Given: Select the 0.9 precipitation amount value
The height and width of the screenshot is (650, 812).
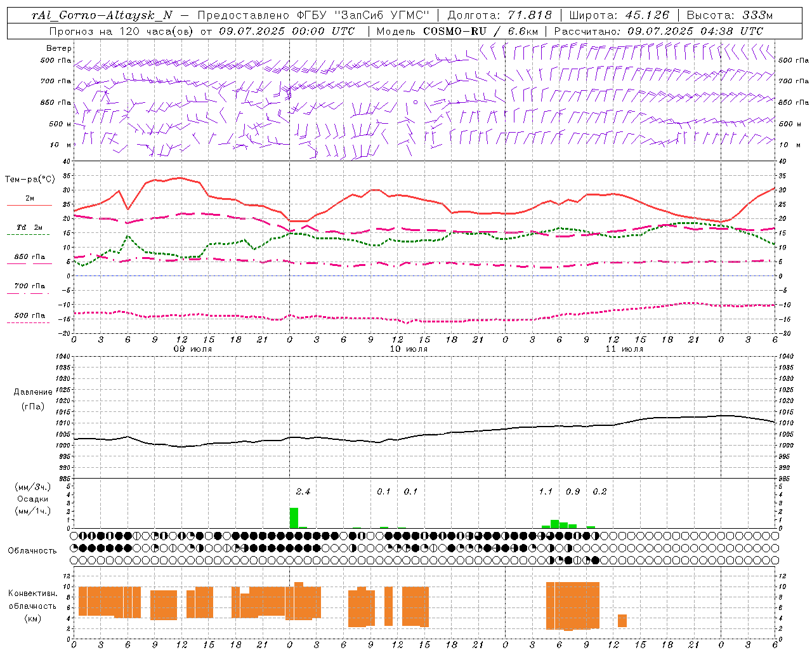Looking at the screenshot, I should click(x=573, y=491).
